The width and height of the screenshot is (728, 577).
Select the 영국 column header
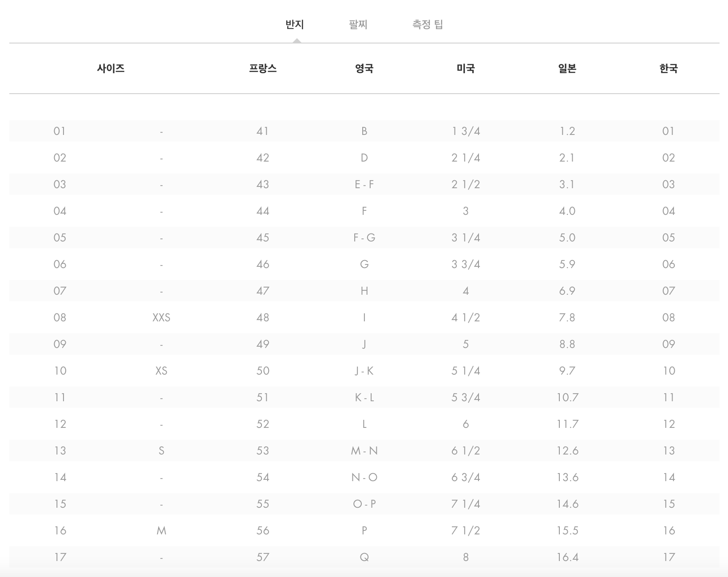tap(364, 68)
